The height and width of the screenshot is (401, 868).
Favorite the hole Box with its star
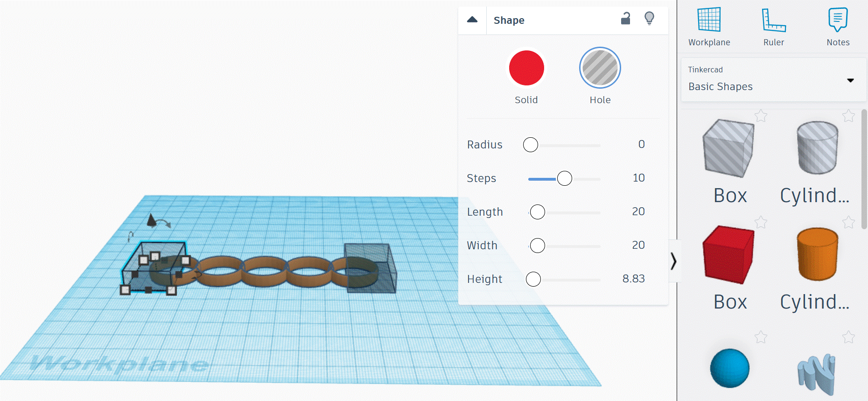(761, 115)
